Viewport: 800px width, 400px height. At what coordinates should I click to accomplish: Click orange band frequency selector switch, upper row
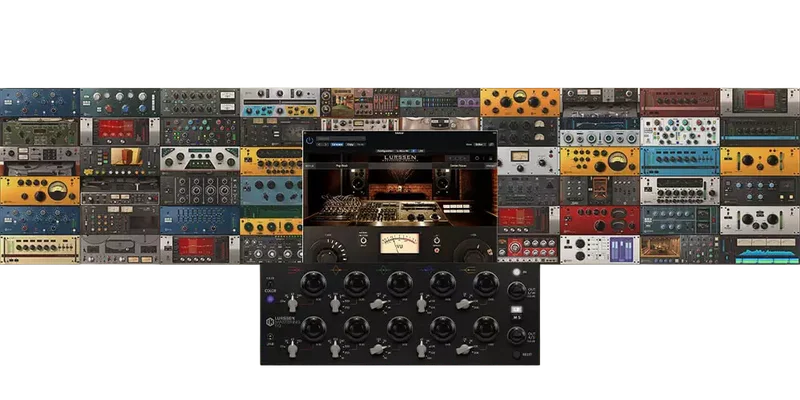(335, 305)
